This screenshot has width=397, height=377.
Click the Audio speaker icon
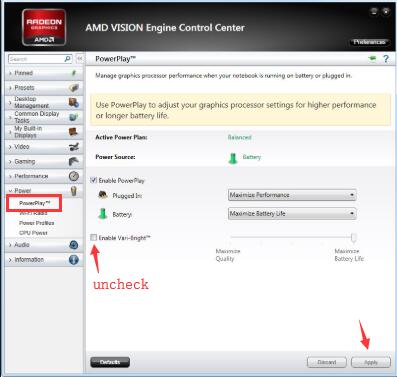click(74, 245)
